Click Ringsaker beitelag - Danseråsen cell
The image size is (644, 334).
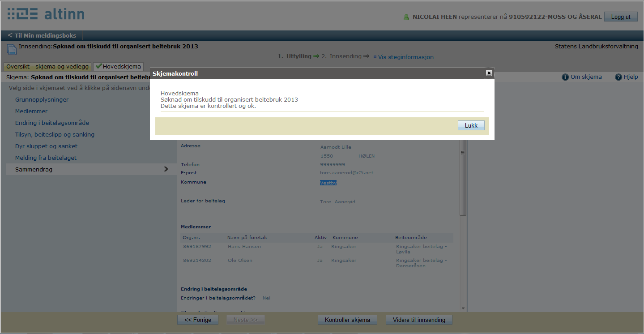pyautogui.click(x=422, y=263)
